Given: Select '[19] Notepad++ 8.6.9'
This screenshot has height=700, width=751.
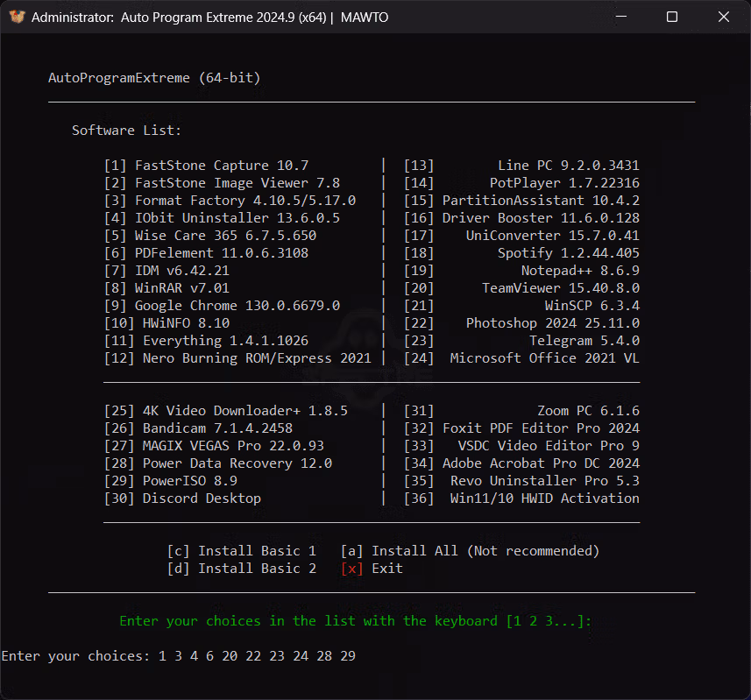Looking at the screenshot, I should point(521,271).
